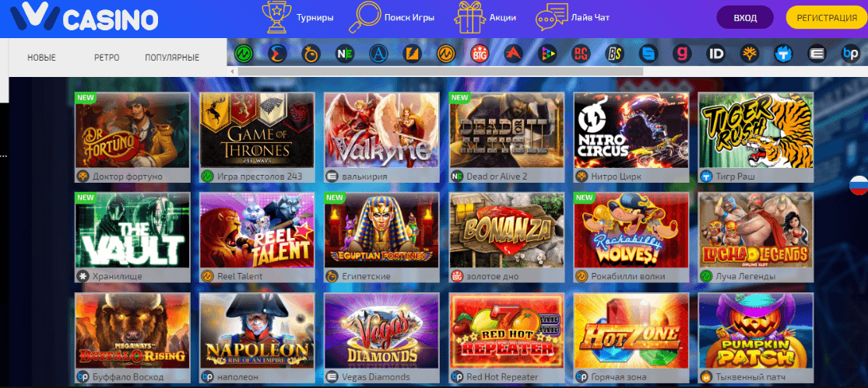This screenshot has width=868, height=388.
Task: Open the Акции gift box icon
Action: point(469,17)
